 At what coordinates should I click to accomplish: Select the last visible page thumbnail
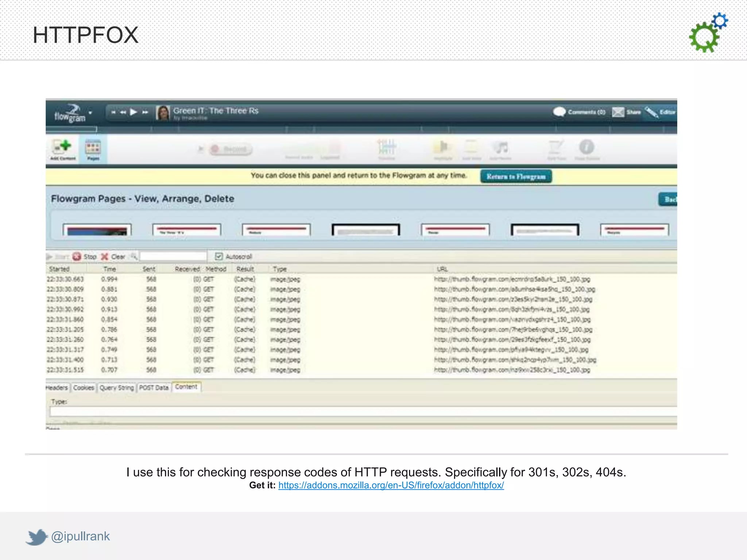[634, 230]
